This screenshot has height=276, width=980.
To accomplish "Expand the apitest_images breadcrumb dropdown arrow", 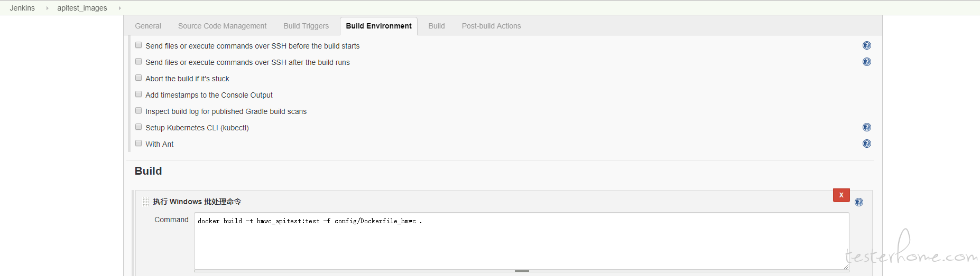I will point(120,8).
